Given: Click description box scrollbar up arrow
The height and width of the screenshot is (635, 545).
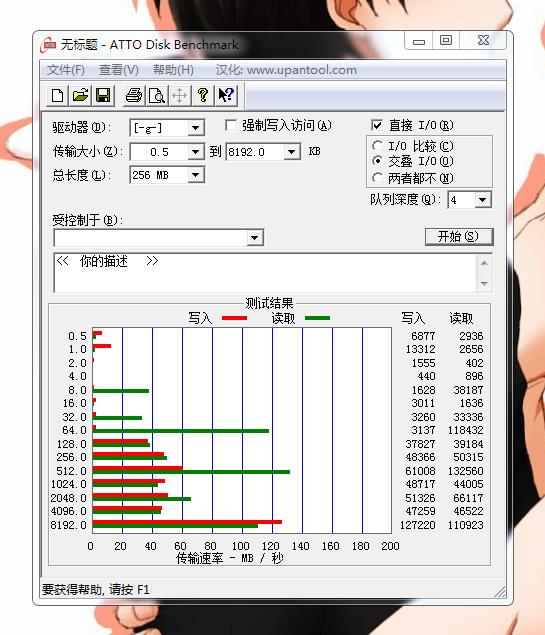Looking at the screenshot, I should (484, 264).
